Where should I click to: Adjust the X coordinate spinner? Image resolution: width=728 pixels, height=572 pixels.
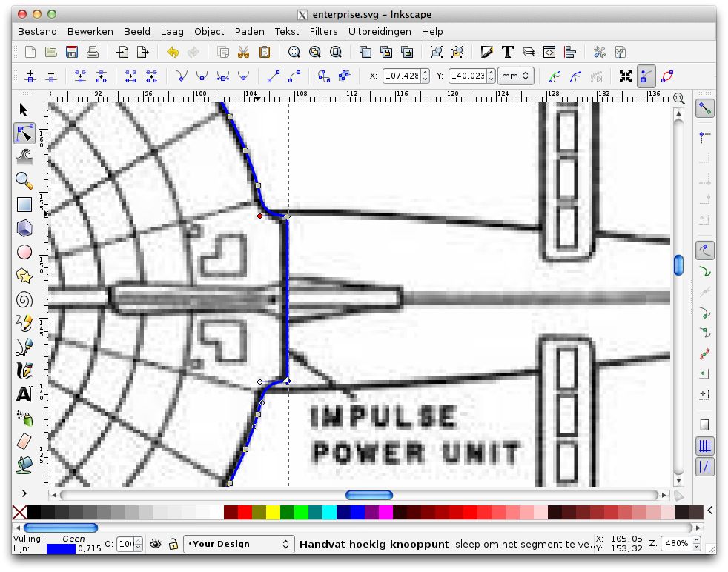426,76
